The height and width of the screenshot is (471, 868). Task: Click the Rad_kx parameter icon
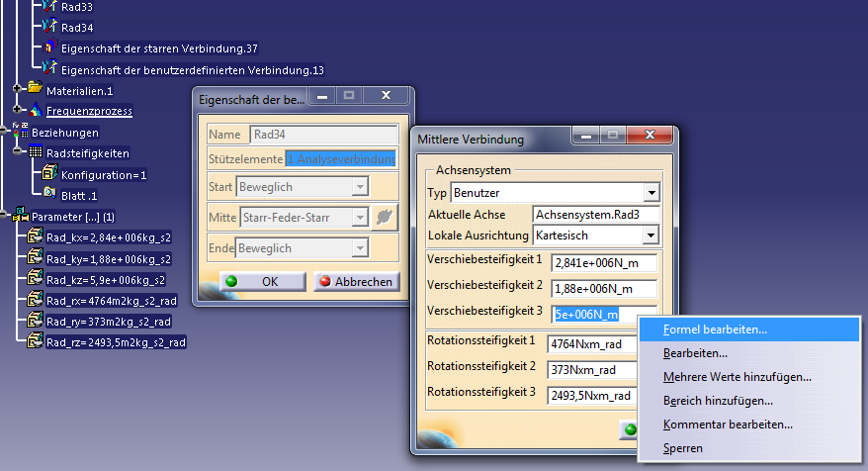coord(35,236)
